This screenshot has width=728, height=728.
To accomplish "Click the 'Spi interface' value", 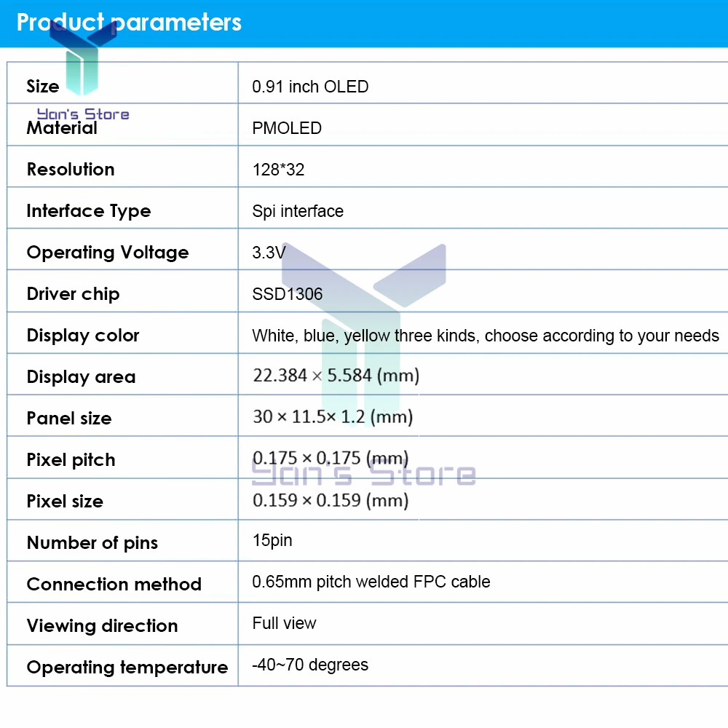I will (x=298, y=212).
